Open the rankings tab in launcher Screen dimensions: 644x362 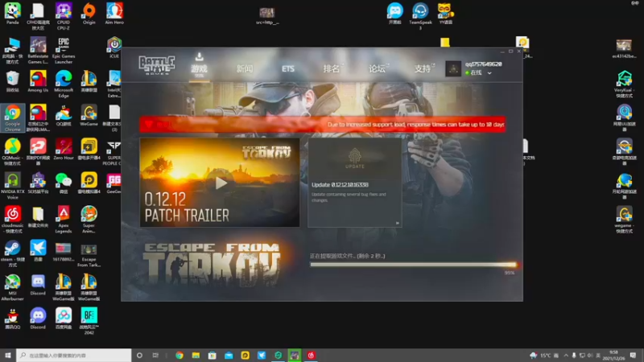[332, 68]
